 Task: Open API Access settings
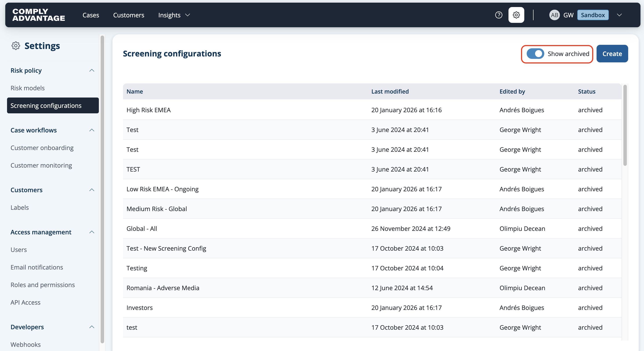25,302
